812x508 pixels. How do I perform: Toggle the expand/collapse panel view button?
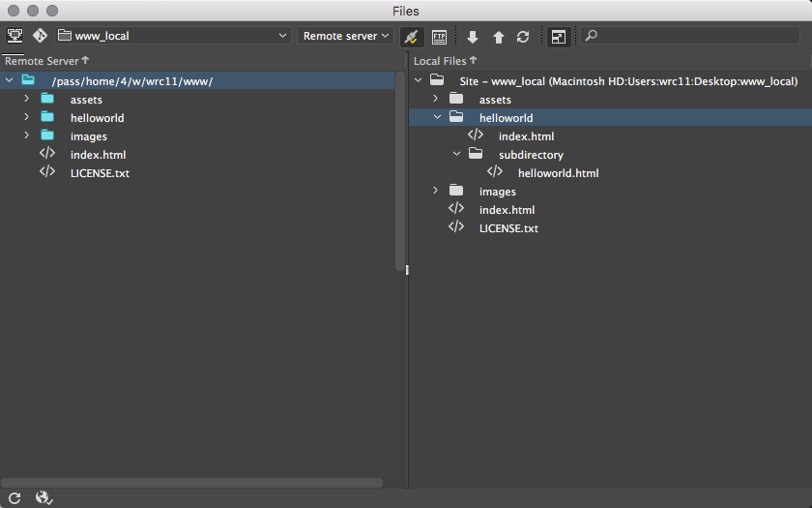click(558, 37)
